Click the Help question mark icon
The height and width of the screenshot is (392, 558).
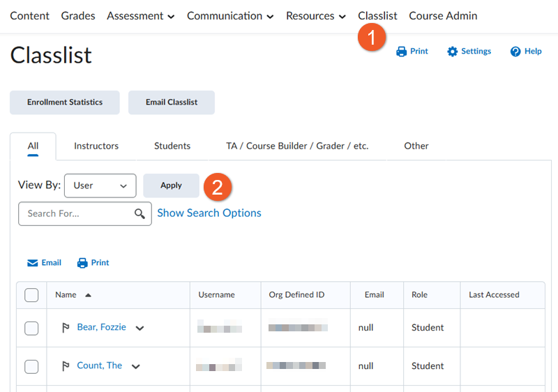click(x=515, y=52)
